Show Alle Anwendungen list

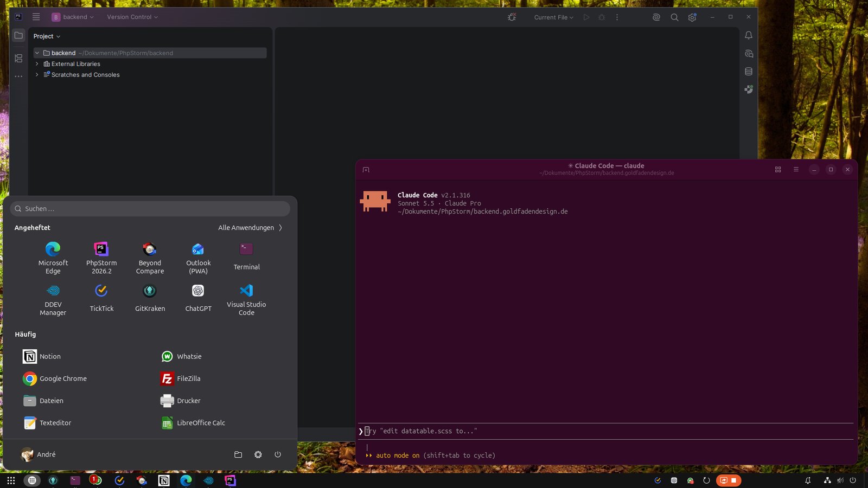(x=250, y=228)
